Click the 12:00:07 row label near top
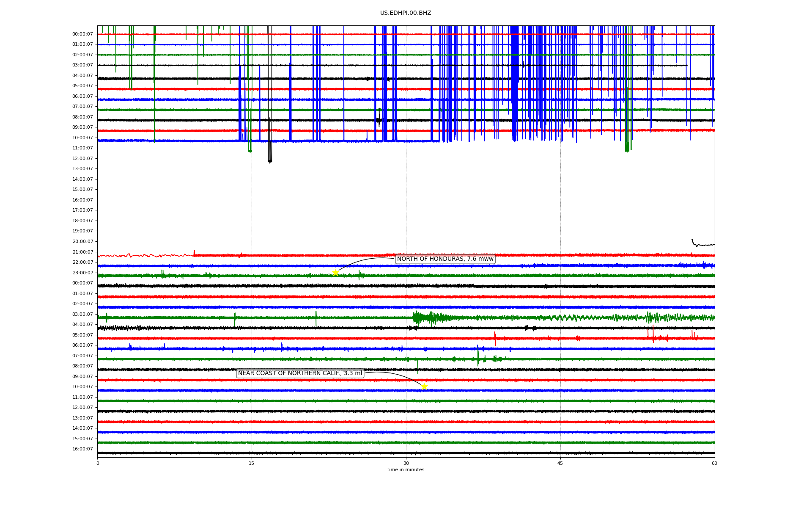The width and height of the screenshot is (812, 508). [x=82, y=158]
